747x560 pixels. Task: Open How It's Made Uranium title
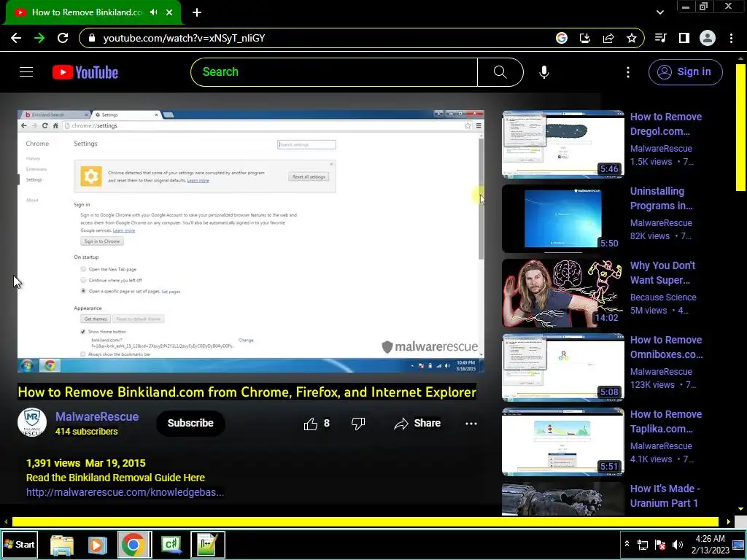(x=665, y=496)
